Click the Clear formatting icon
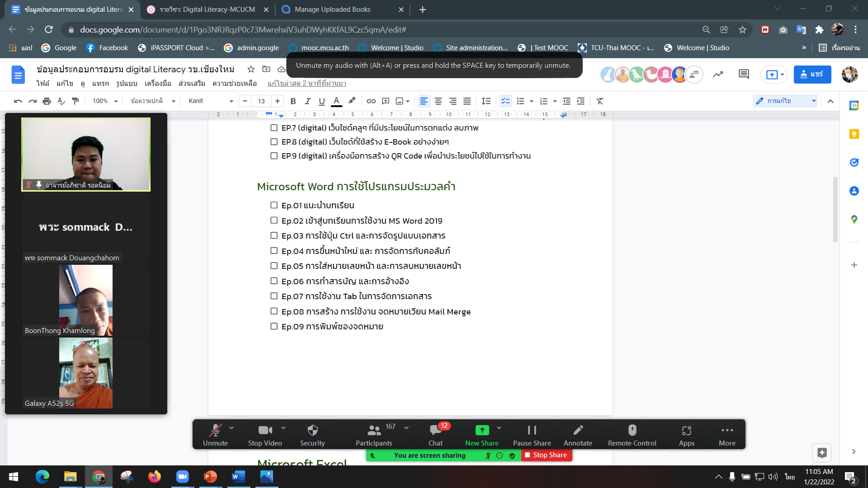Viewport: 868px width, 488px height. point(600,101)
